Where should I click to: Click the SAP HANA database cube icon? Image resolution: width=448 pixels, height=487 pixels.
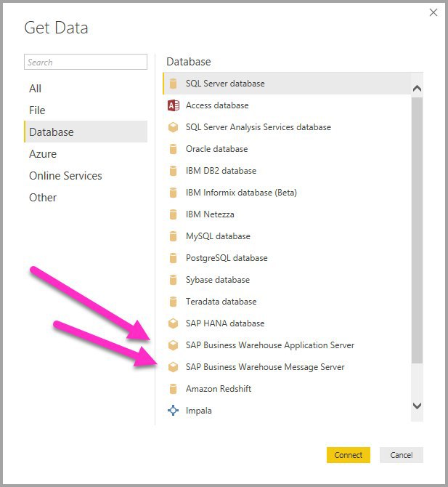(173, 323)
